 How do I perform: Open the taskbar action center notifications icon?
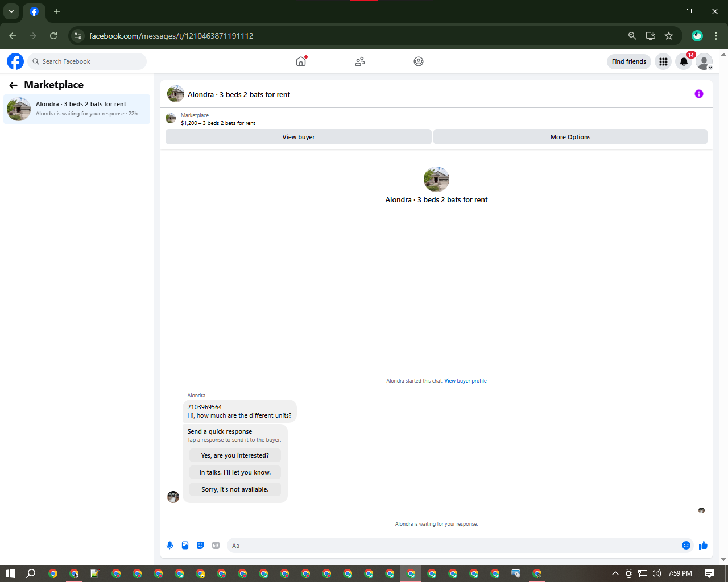pyautogui.click(x=709, y=573)
